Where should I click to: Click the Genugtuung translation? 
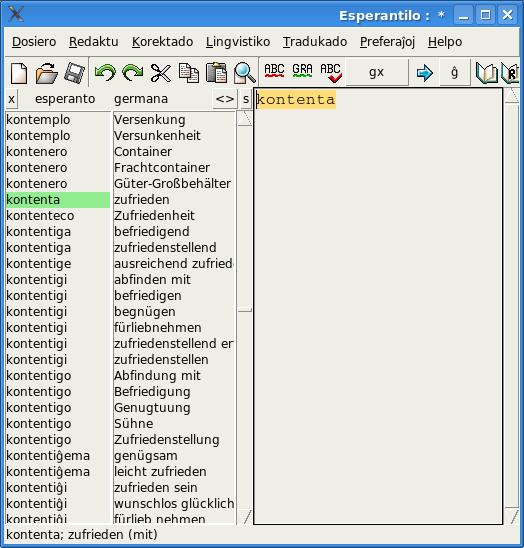152,408
